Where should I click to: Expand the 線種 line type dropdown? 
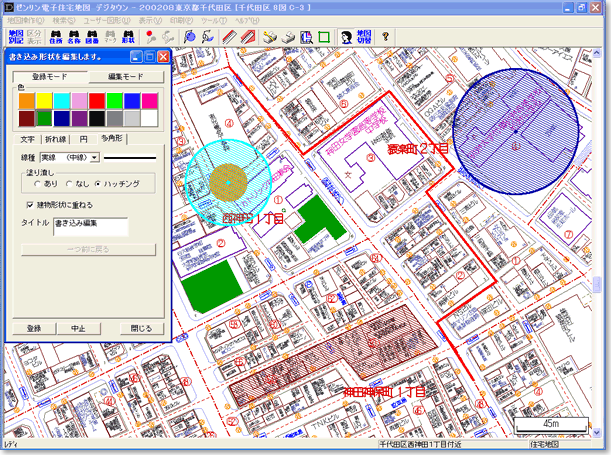click(x=95, y=157)
